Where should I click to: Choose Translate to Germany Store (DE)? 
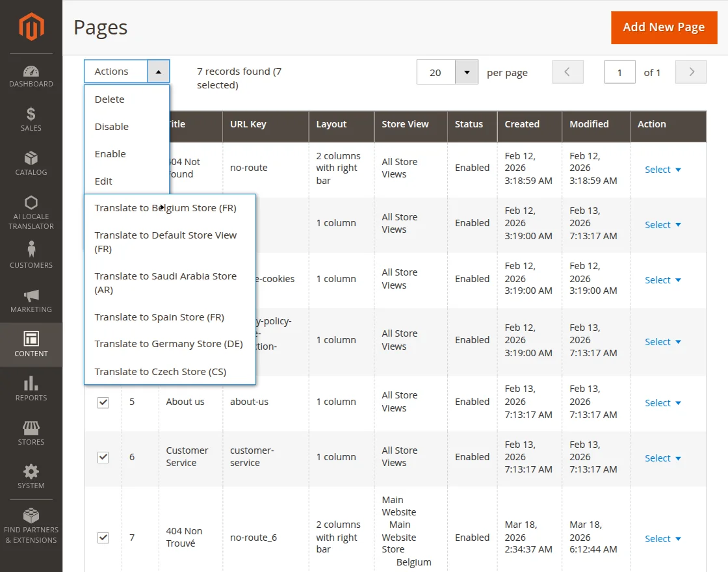(x=168, y=344)
